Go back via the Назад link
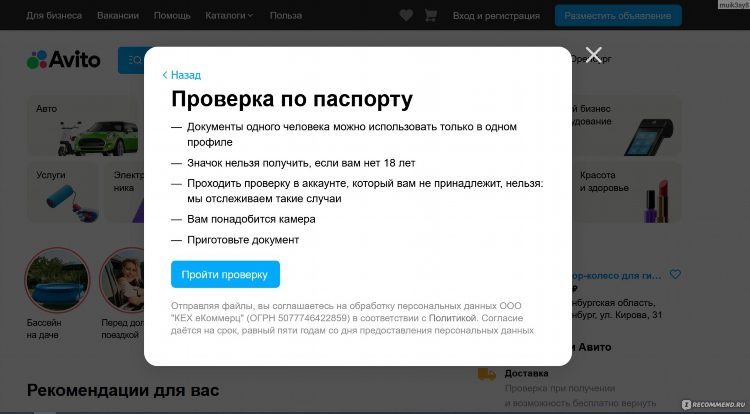Screen dimensions: 750x414 pos(181,75)
